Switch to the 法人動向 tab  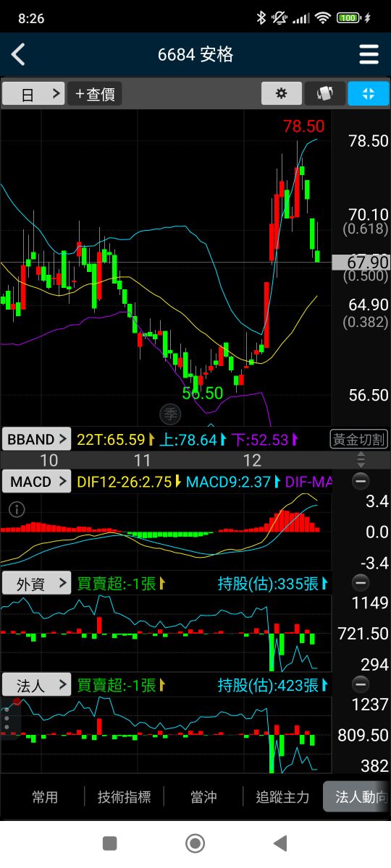tap(357, 797)
